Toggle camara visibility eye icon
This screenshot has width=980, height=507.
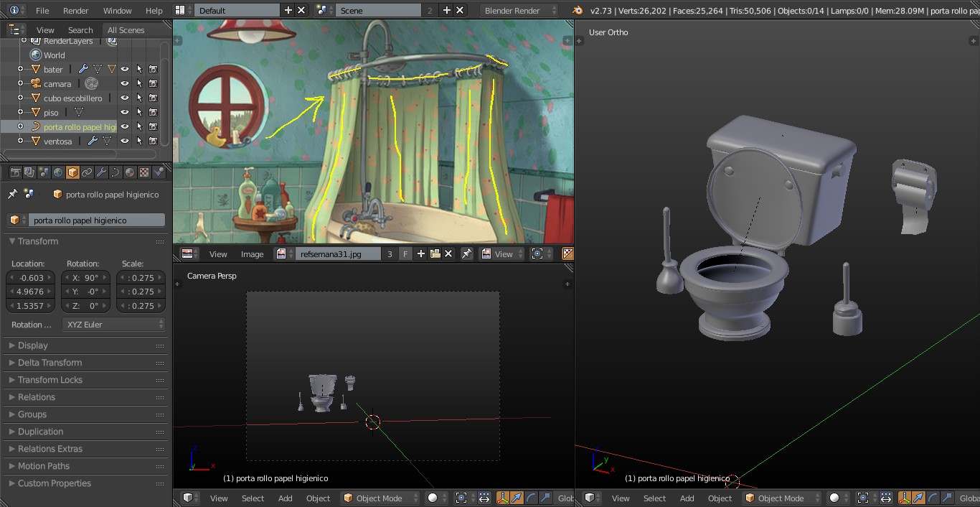tap(125, 83)
